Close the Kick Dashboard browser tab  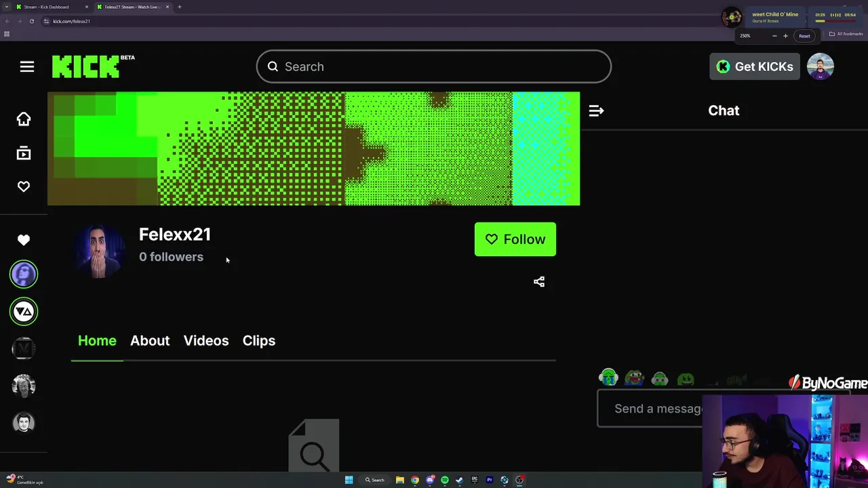[x=86, y=7]
